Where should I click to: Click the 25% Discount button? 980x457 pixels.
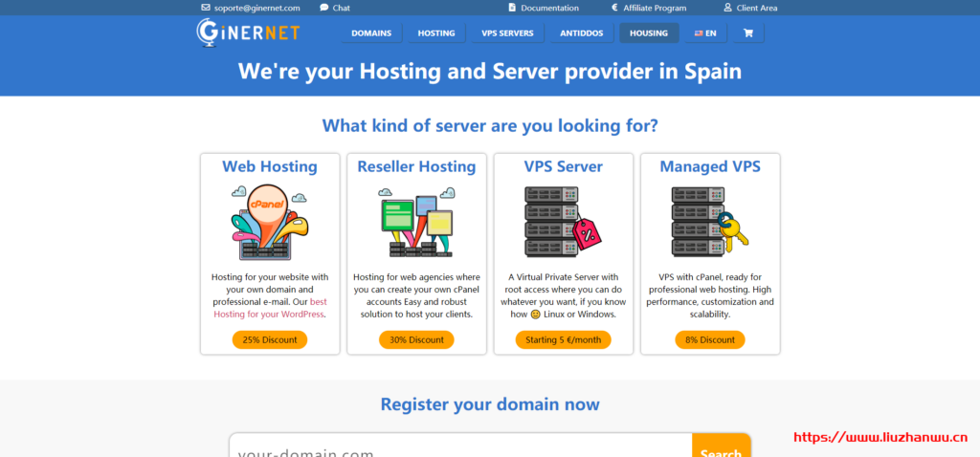point(269,339)
